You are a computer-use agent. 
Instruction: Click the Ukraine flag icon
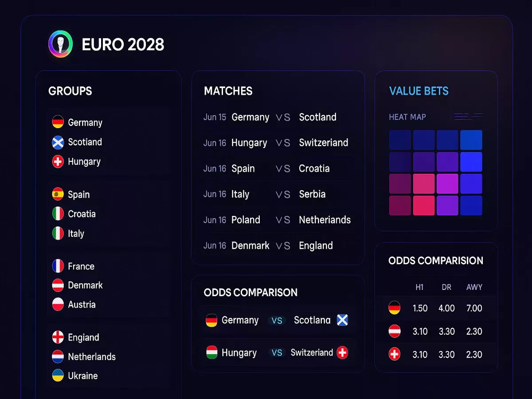58,375
